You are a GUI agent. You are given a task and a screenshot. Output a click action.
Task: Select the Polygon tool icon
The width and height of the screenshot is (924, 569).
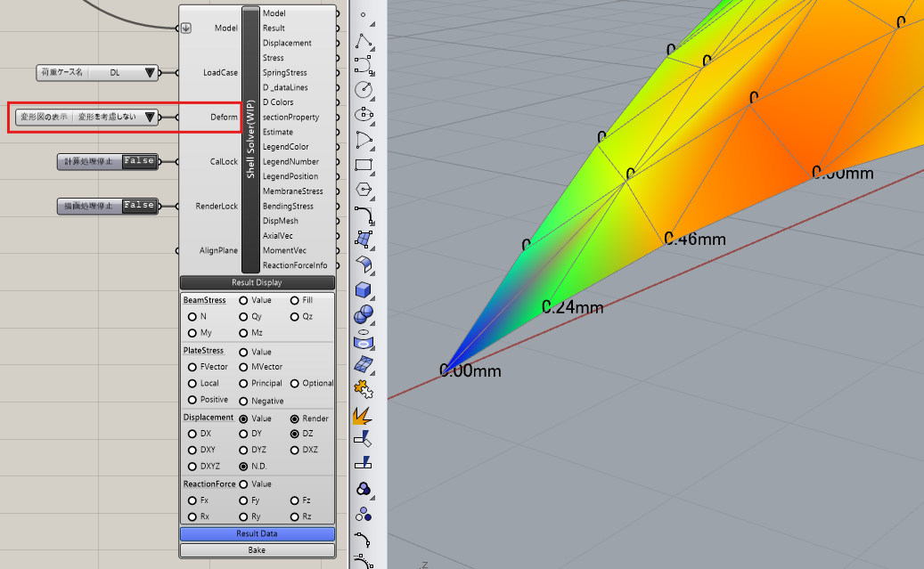pyautogui.click(x=363, y=189)
